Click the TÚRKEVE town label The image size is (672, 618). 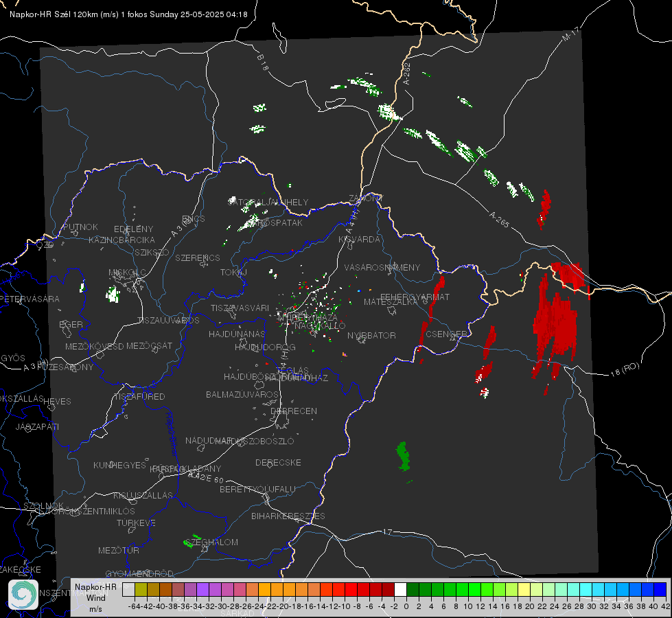[137, 523]
